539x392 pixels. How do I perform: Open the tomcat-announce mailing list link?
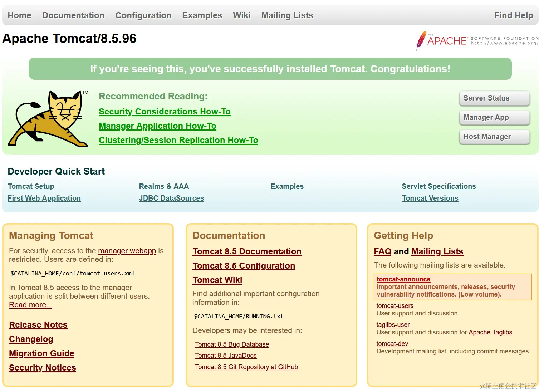coord(403,279)
